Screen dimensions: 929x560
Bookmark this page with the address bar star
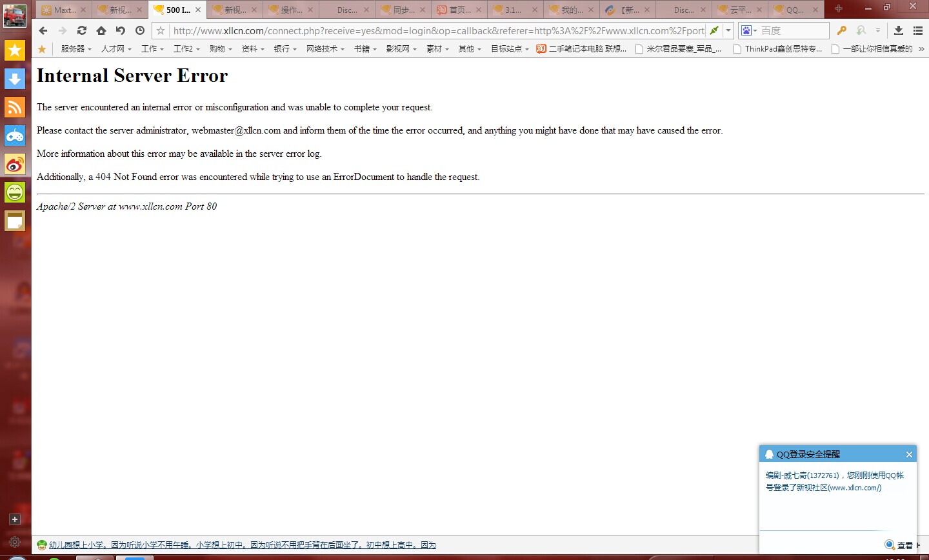161,30
